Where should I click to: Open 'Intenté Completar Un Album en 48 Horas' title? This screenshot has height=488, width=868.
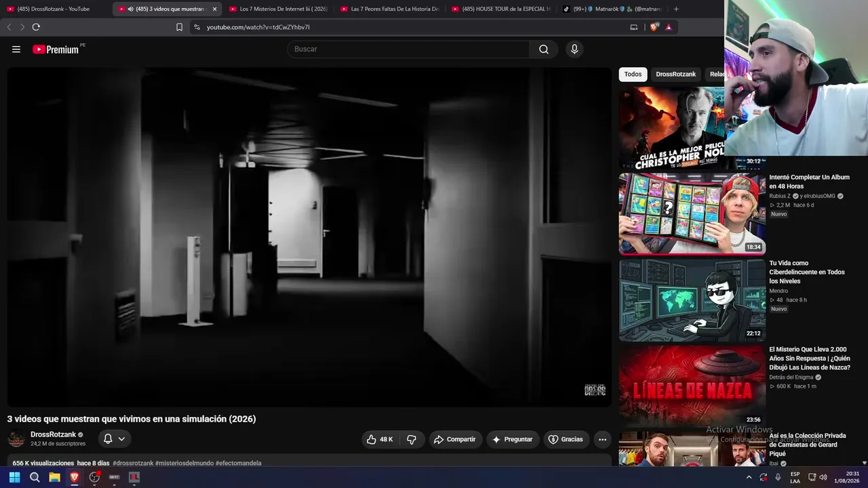coord(809,182)
